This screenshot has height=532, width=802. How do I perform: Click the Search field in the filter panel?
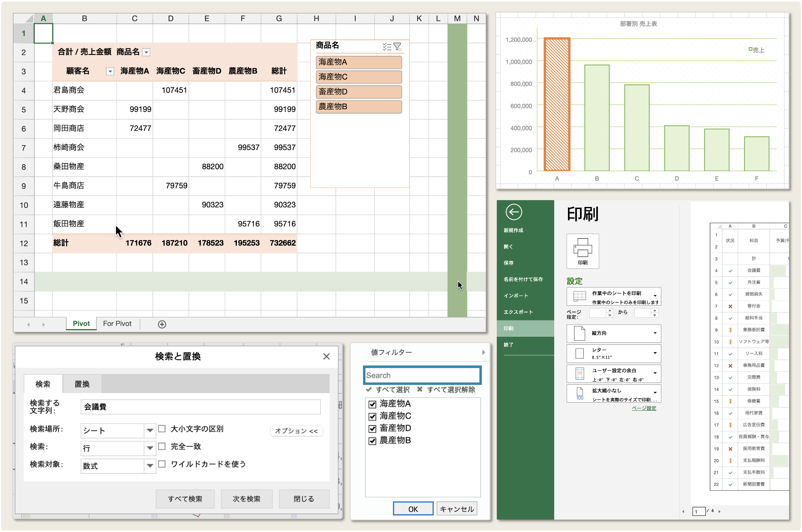point(422,375)
